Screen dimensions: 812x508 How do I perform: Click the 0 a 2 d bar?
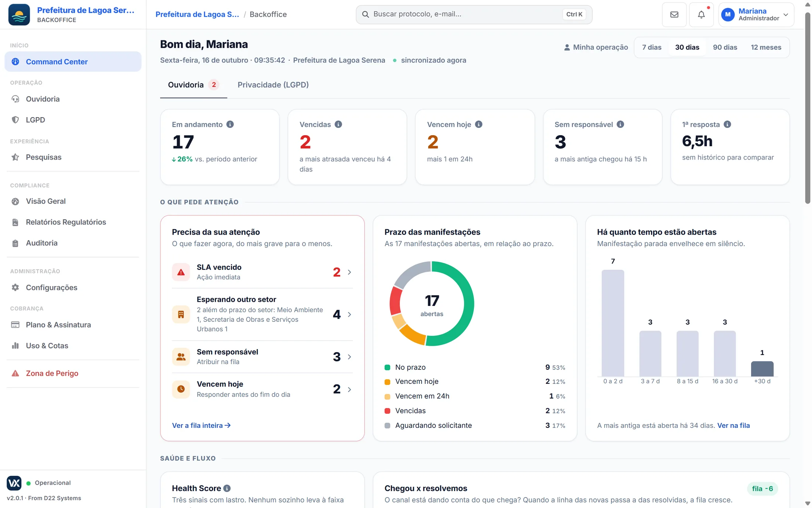613,323
